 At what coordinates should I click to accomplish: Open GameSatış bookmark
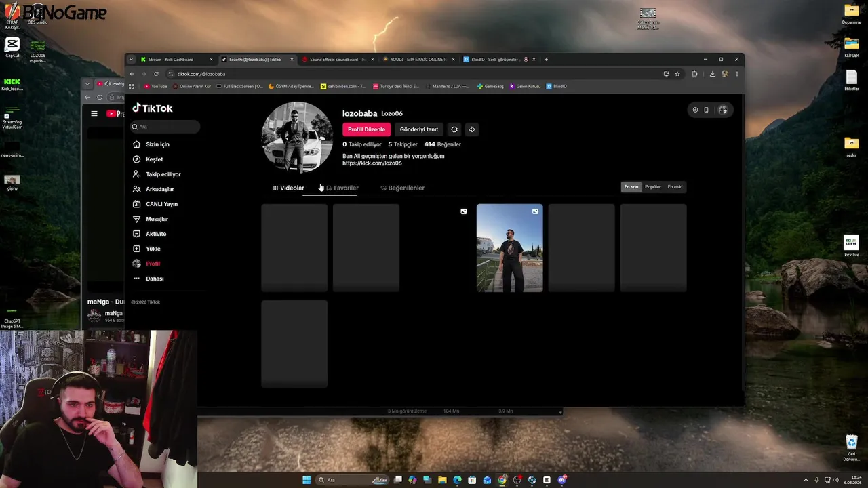click(x=490, y=87)
